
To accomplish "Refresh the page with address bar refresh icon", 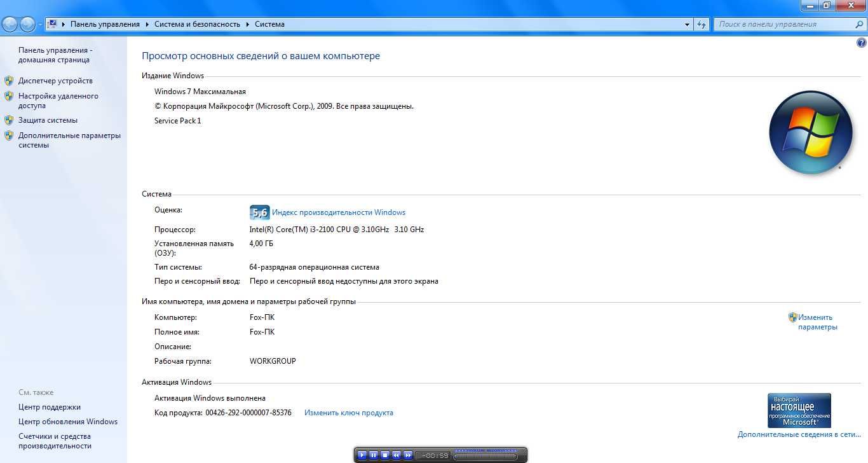I will (702, 24).
